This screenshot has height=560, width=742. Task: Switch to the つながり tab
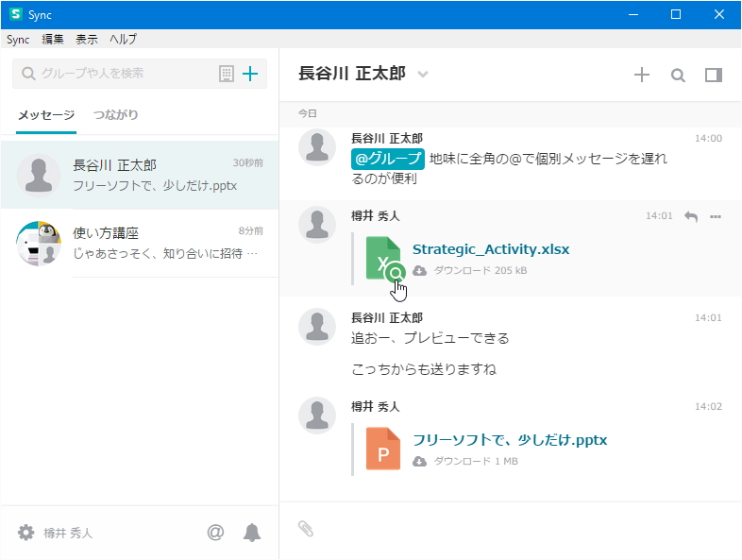(115, 115)
